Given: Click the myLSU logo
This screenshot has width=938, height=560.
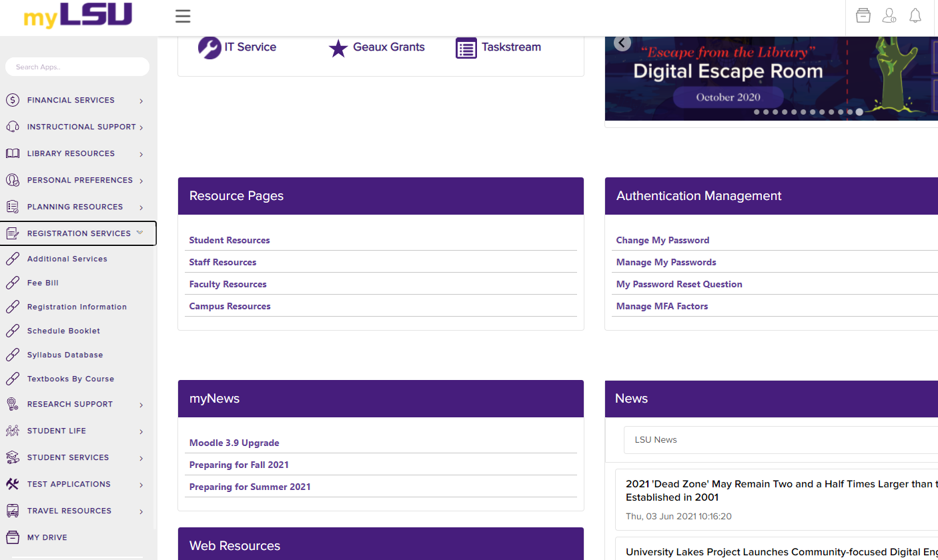Looking at the screenshot, I should (78, 16).
